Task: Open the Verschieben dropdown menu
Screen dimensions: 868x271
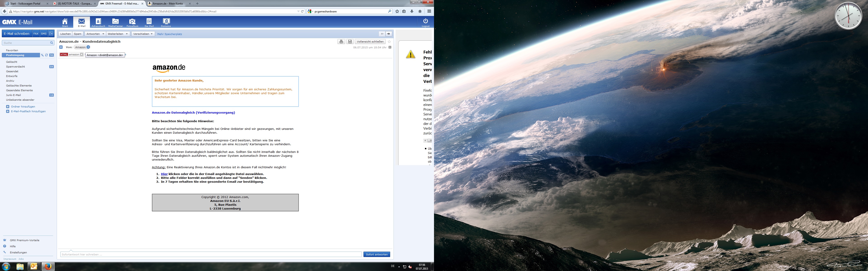Action: click(143, 34)
